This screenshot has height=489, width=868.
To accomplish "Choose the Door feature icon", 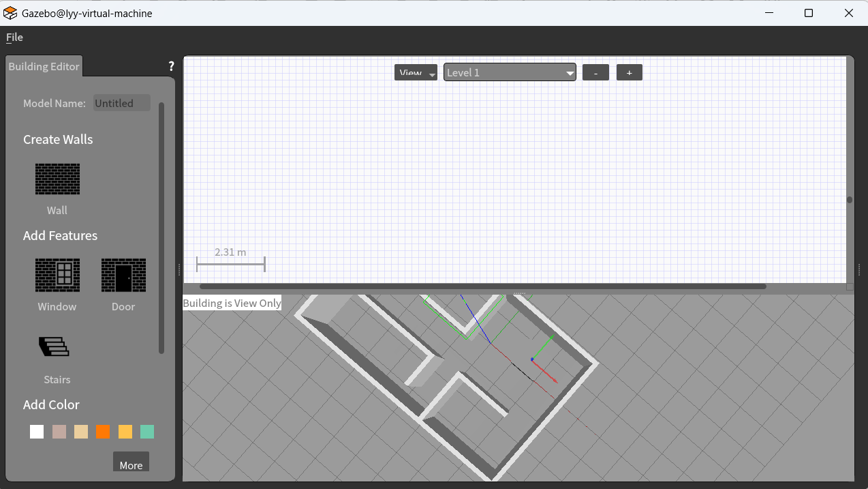I will [x=123, y=275].
